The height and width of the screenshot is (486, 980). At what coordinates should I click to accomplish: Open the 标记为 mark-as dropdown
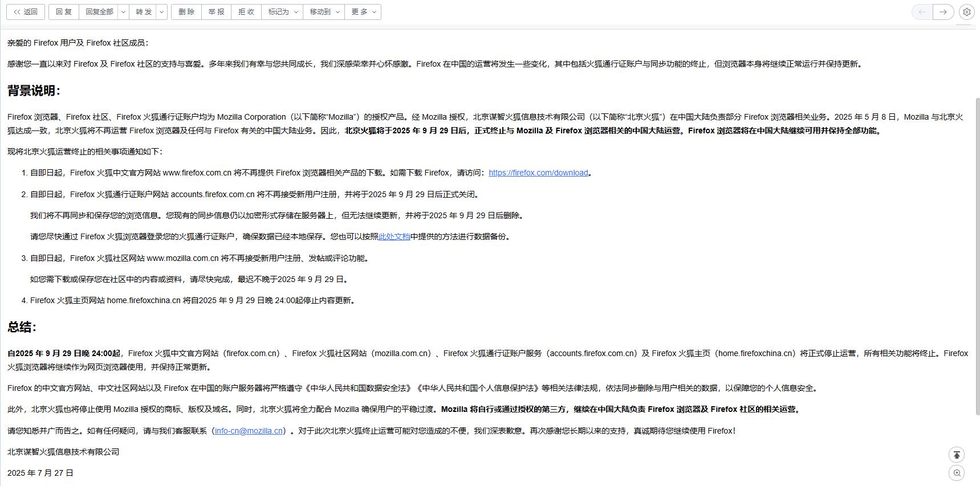pyautogui.click(x=283, y=12)
